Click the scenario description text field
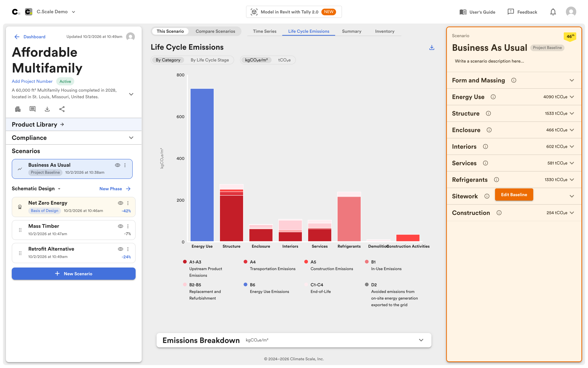Image resolution: width=588 pixels, height=368 pixels. [x=514, y=61]
